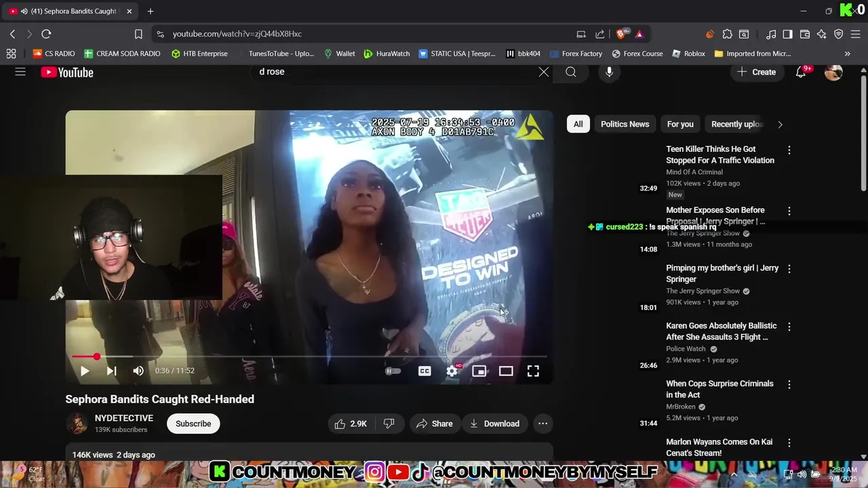Viewport: 868px width, 488px height.
Task: Mute the video volume speaker
Action: [138, 371]
